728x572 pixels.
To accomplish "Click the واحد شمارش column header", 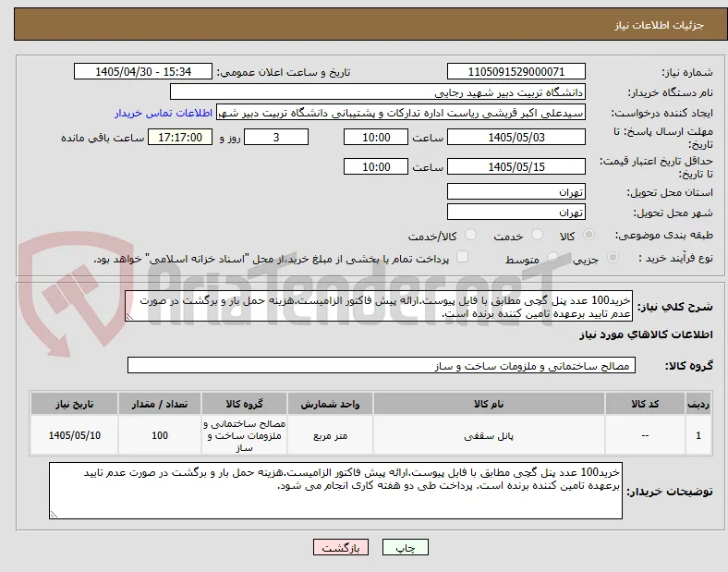I will [330, 404].
